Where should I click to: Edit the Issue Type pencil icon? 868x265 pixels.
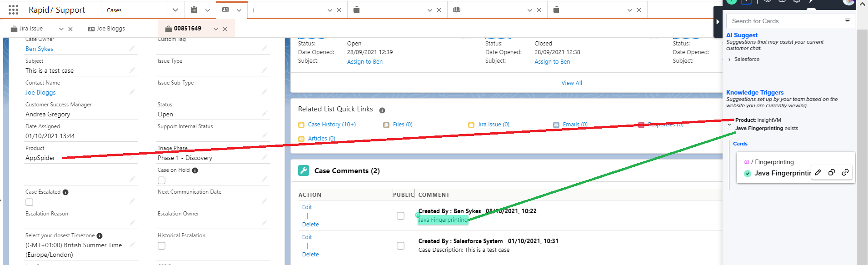pos(264,70)
